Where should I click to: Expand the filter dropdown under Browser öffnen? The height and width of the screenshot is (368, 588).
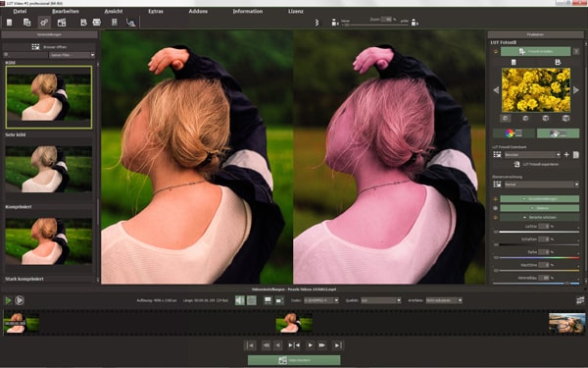(x=72, y=55)
